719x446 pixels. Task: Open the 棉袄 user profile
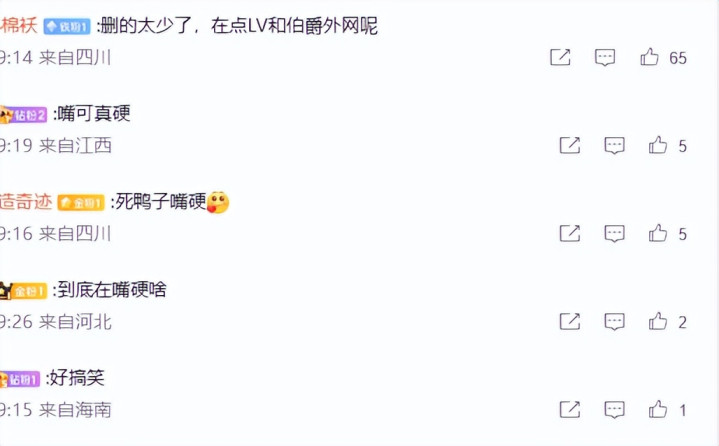point(18,25)
